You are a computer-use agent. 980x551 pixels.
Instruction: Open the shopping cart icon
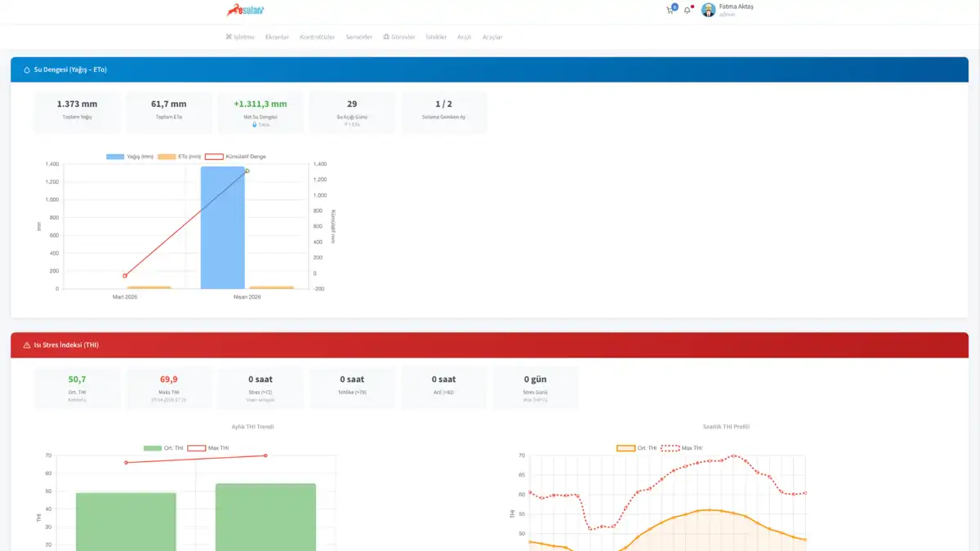[670, 11]
